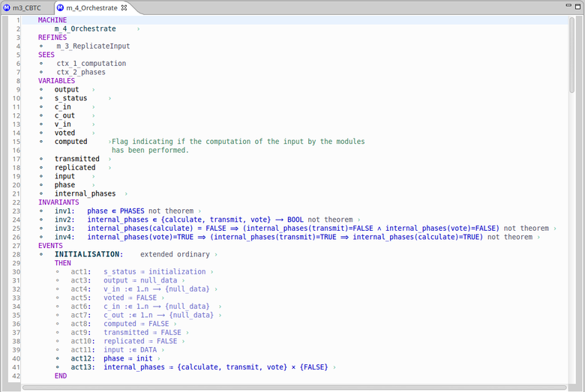Open seen context ctx_2_phases
The image size is (585, 392).
(x=86, y=72)
